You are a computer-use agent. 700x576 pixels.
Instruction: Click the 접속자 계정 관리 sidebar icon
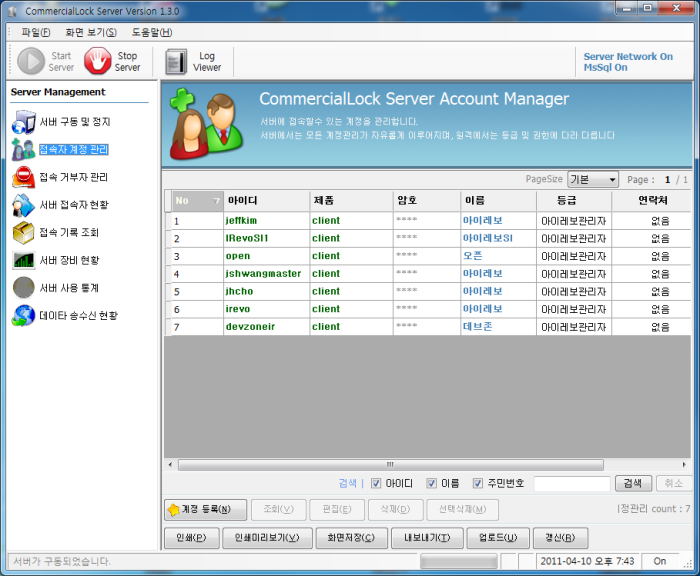[x=23, y=150]
